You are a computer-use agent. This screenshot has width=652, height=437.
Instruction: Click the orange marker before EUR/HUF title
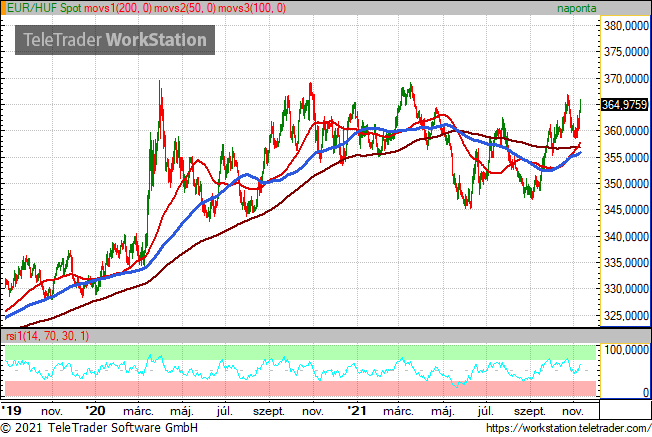point(3,8)
